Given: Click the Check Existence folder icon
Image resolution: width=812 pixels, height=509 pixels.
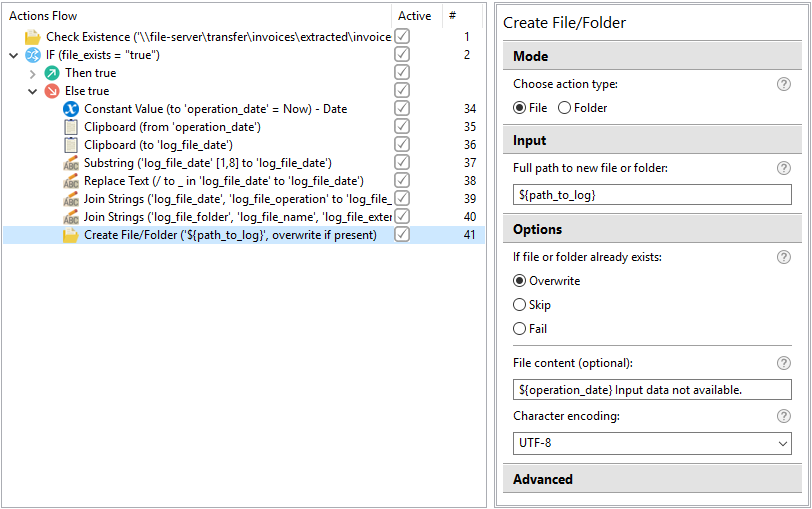Looking at the screenshot, I should (x=33, y=37).
